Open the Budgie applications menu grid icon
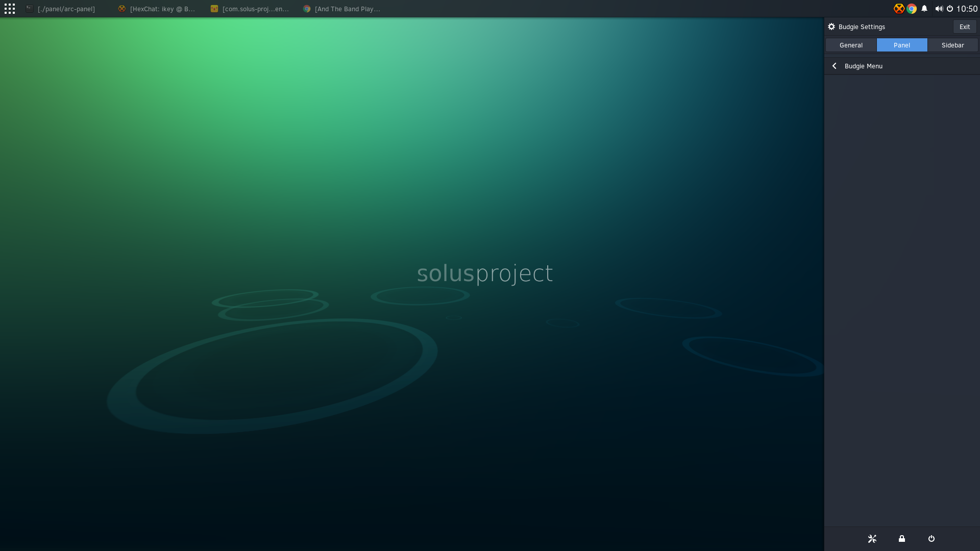 coord(10,9)
